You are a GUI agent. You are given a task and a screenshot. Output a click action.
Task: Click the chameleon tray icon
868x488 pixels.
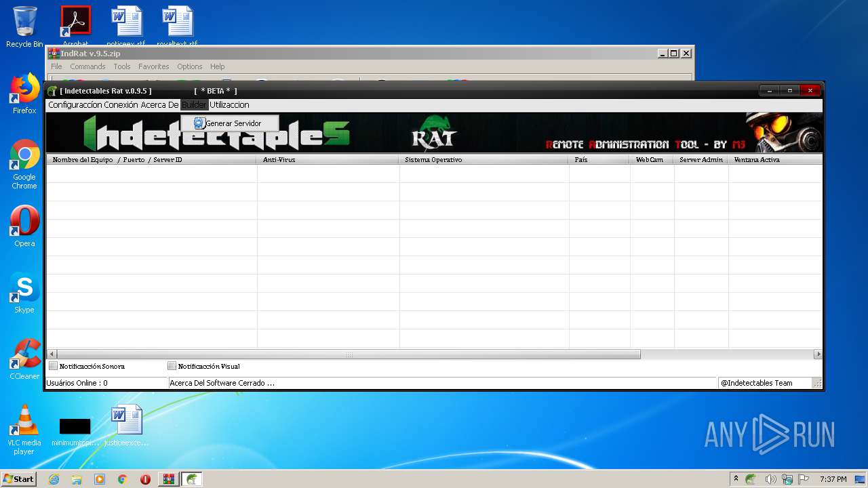751,479
